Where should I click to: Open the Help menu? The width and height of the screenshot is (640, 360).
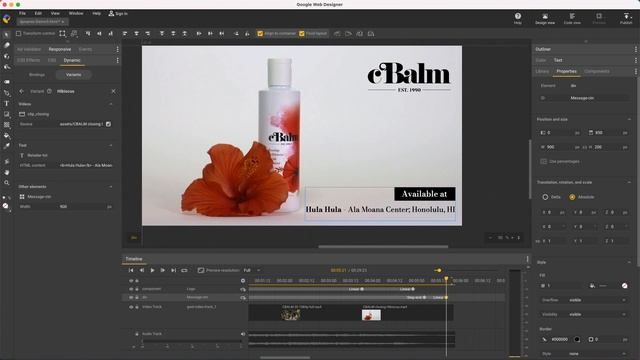(96, 13)
